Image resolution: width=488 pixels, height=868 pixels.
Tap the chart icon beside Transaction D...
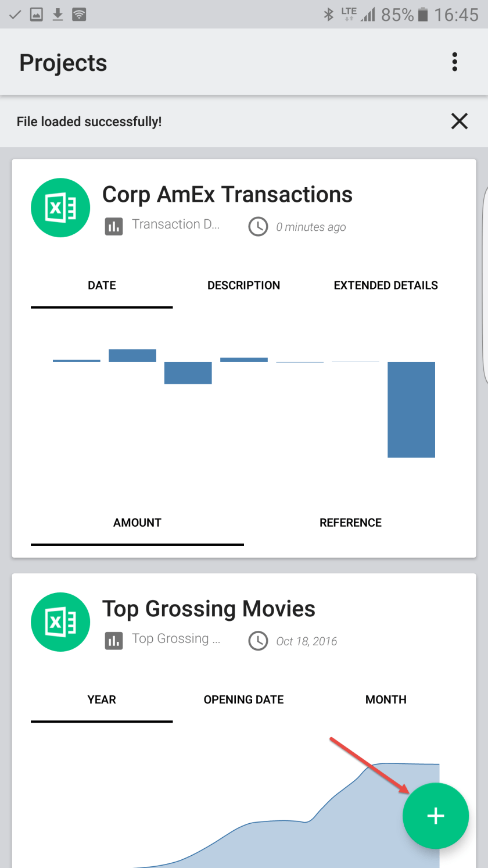[x=114, y=226]
